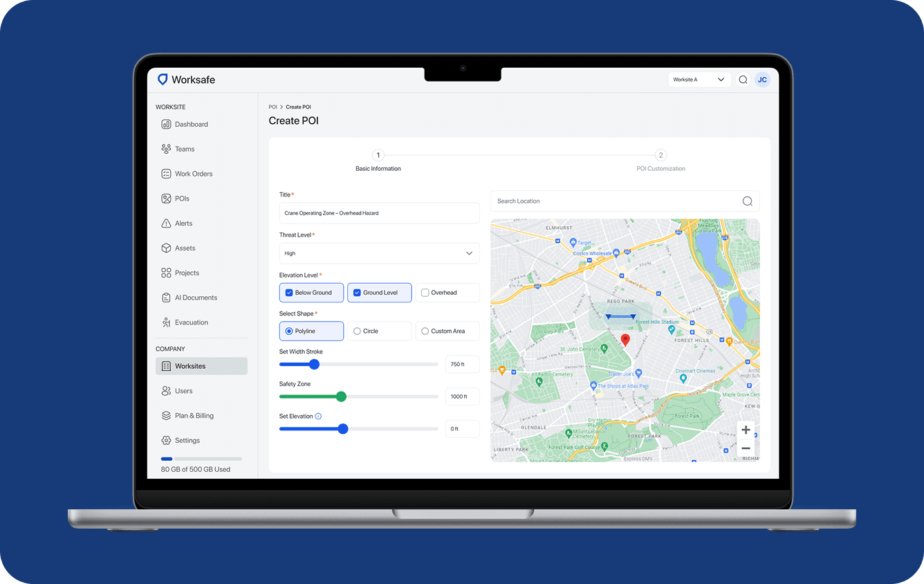Viewport: 924px width, 584px height.
Task: Click the Settings gear icon
Action: [166, 440]
